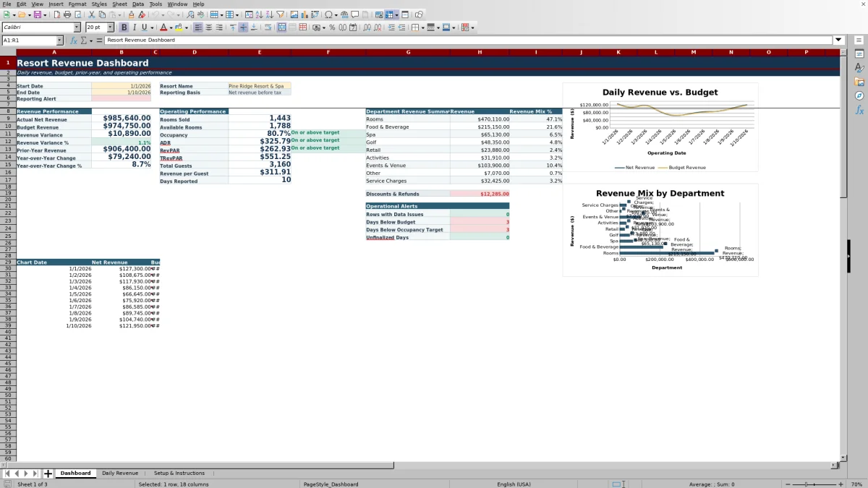
Task: Click the 70% zoom level indicator
Action: [856, 484]
